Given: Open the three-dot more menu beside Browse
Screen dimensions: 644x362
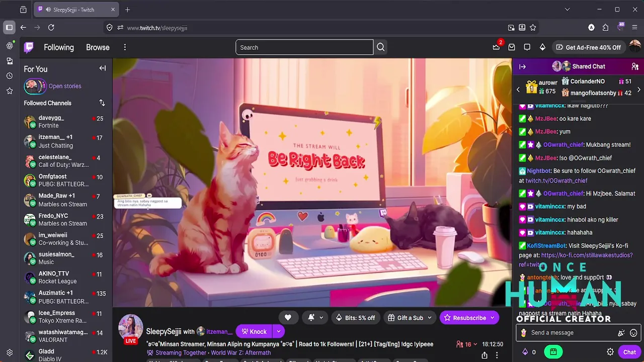Looking at the screenshot, I should click(125, 47).
